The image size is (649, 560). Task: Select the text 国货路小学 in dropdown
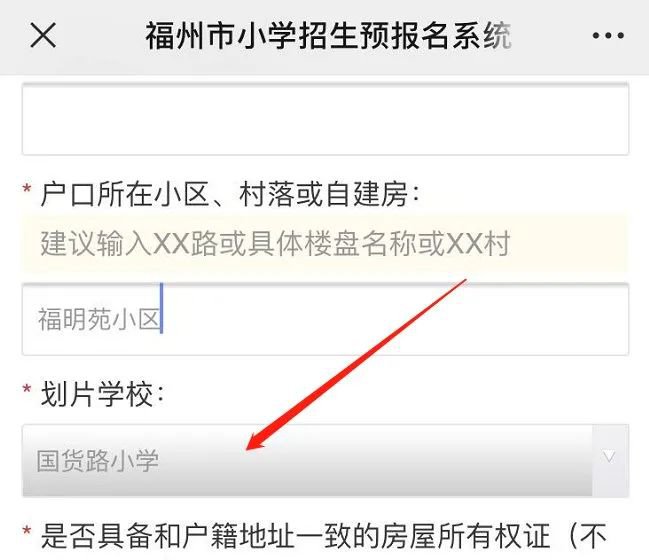(98, 461)
